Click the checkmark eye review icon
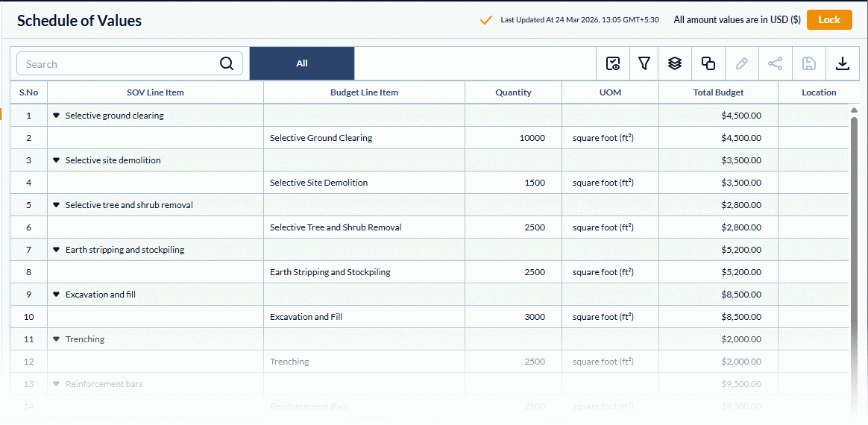The image size is (868, 425). pyautogui.click(x=613, y=63)
